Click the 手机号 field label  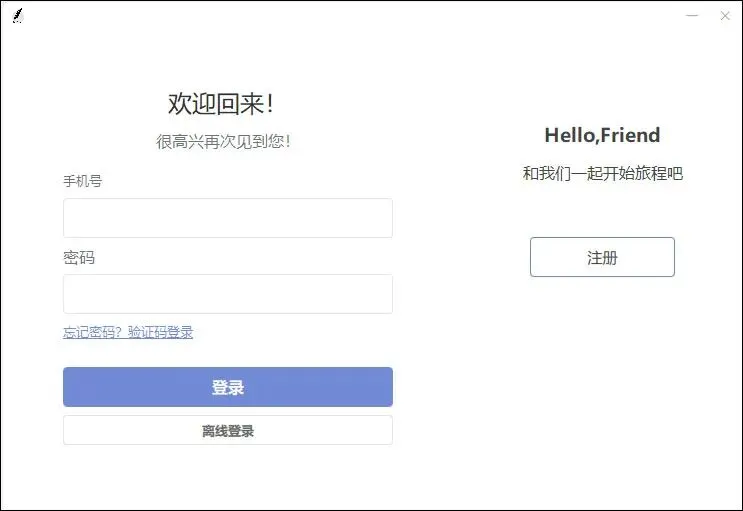(x=82, y=181)
